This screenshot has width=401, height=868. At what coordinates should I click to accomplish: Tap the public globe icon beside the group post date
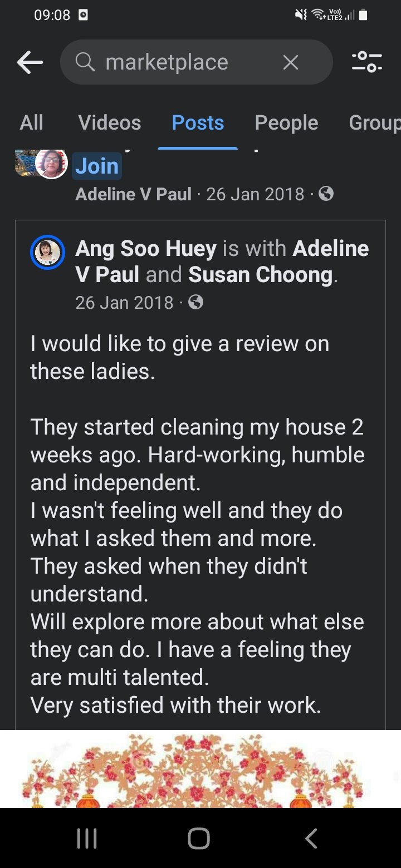click(326, 194)
